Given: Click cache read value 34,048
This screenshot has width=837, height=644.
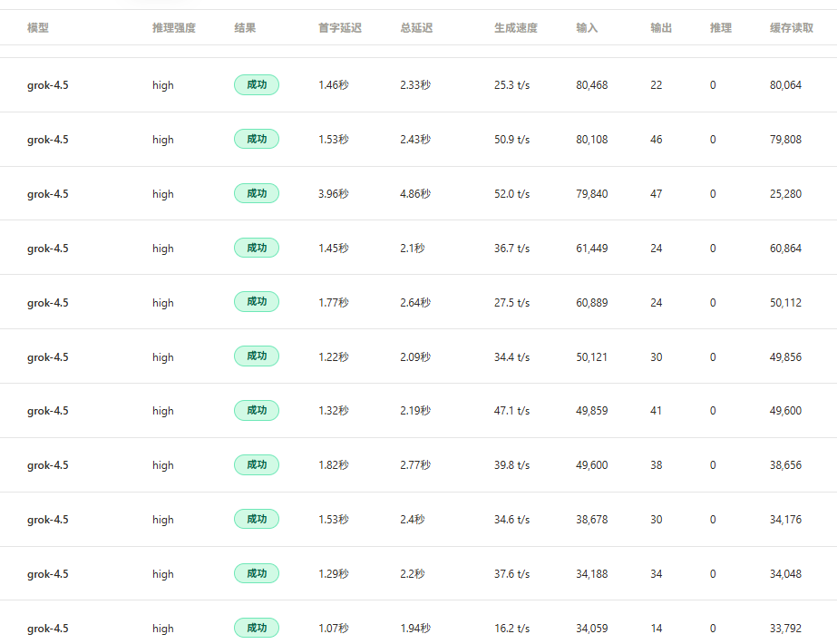Looking at the screenshot, I should click(x=785, y=574).
